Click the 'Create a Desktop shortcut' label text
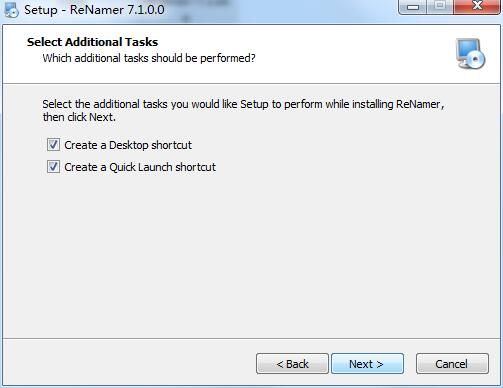503x388 pixels. click(x=128, y=145)
